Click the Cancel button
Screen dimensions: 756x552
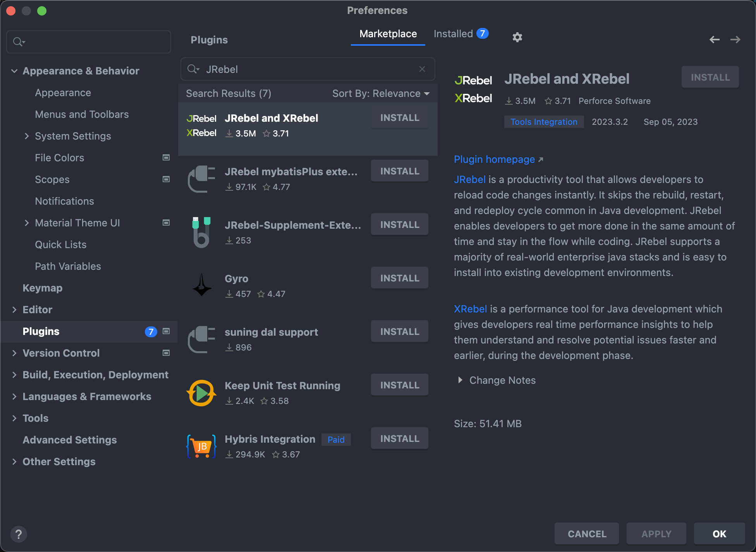tap(587, 534)
